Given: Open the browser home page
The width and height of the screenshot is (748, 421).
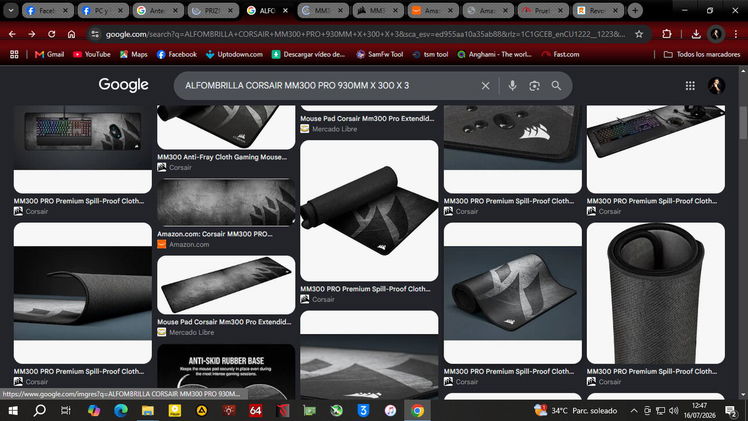Looking at the screenshot, I should pos(72,34).
